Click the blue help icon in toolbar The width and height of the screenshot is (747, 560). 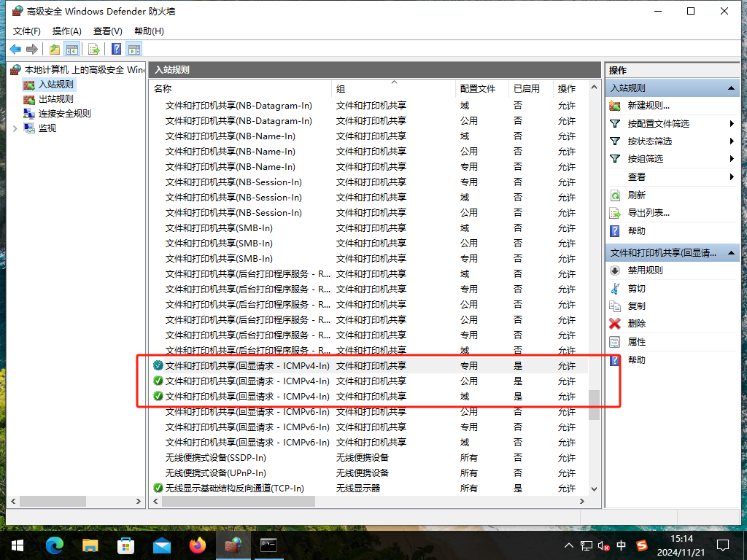click(x=116, y=49)
